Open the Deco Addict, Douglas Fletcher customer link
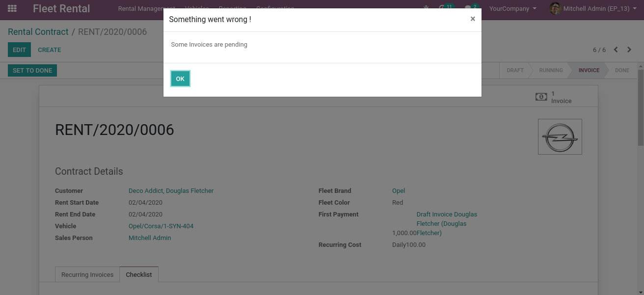 click(x=171, y=191)
